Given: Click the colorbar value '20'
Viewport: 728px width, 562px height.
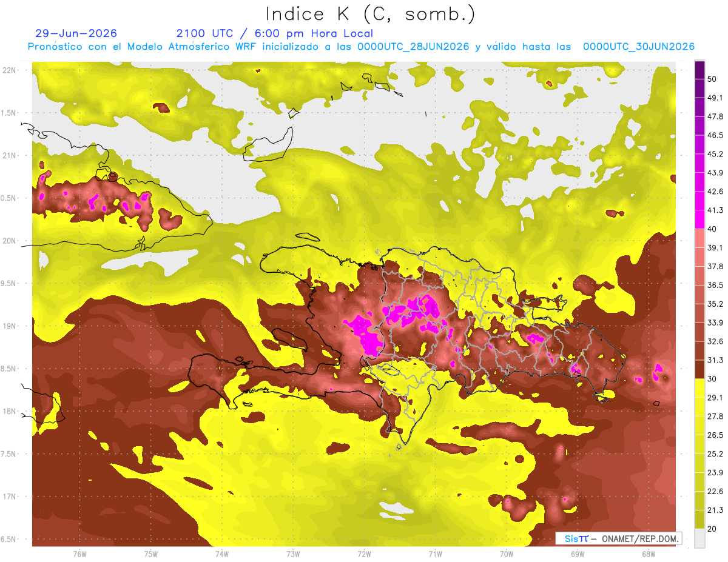Looking at the screenshot, I should 712,529.
